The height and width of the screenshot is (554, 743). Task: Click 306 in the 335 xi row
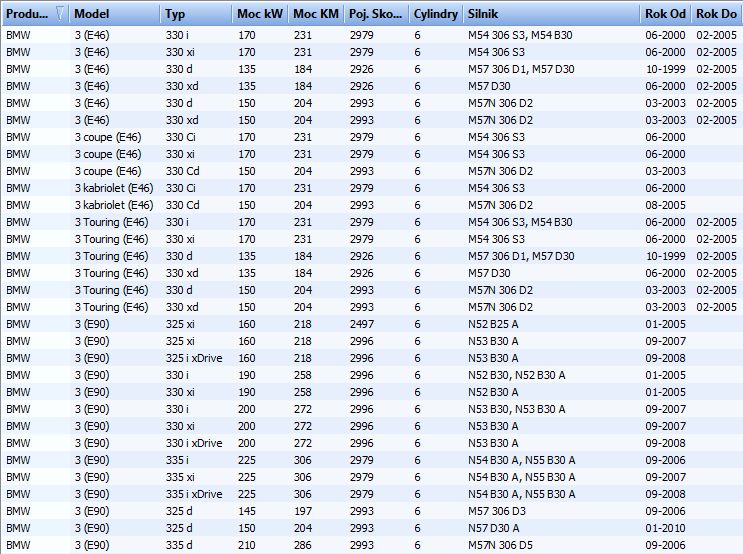[302, 477]
